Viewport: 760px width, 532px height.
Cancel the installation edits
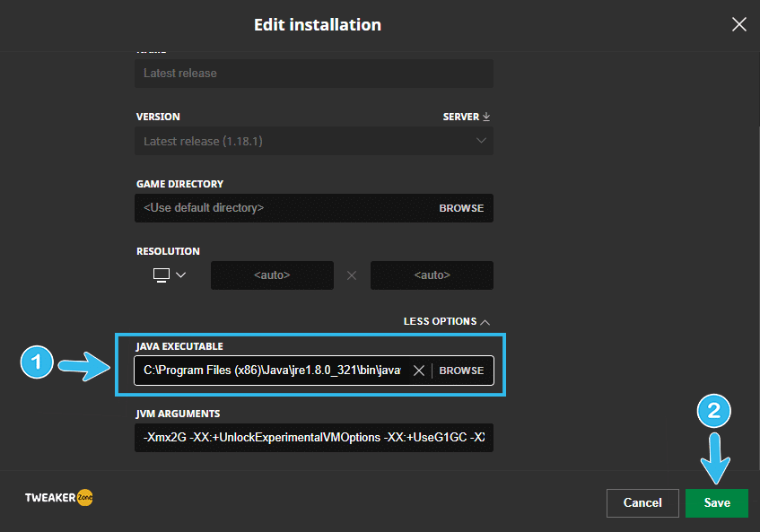pyautogui.click(x=642, y=503)
